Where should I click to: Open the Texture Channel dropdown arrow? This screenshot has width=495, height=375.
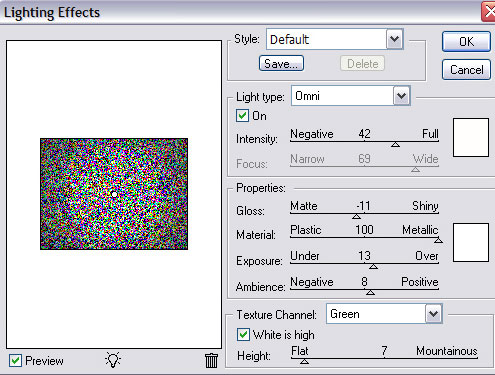(x=433, y=314)
